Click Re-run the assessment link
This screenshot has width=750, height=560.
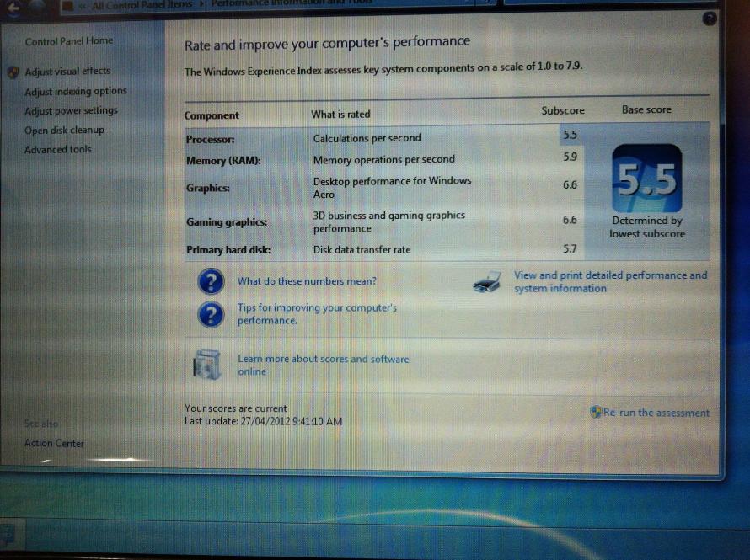point(656,413)
